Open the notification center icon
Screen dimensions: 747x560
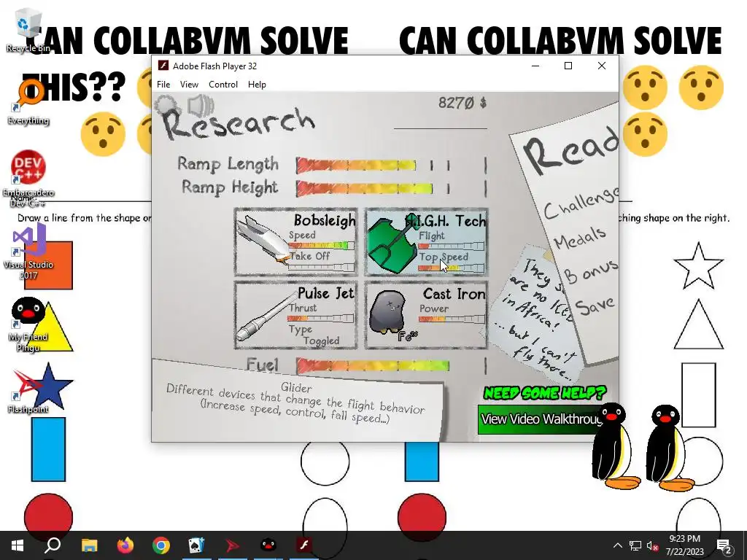(x=724, y=545)
